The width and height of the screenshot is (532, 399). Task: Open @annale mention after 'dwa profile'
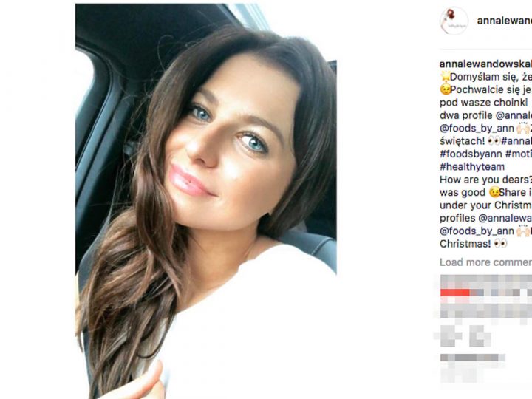coord(514,115)
